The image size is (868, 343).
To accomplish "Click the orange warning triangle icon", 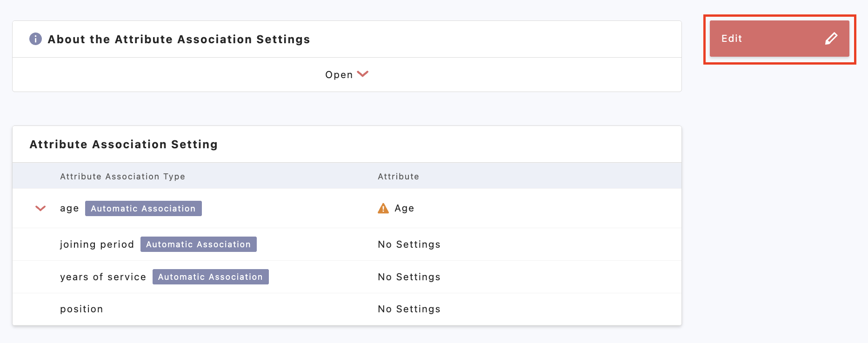I will [x=383, y=208].
